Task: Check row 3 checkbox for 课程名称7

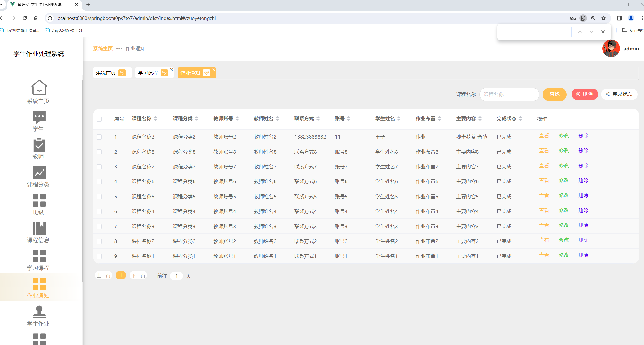Action: [x=99, y=167]
